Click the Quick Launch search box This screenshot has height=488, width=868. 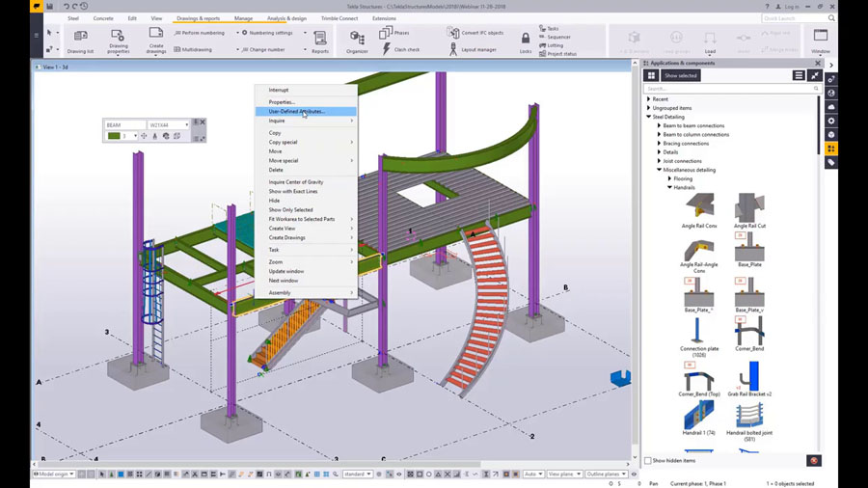799,18
